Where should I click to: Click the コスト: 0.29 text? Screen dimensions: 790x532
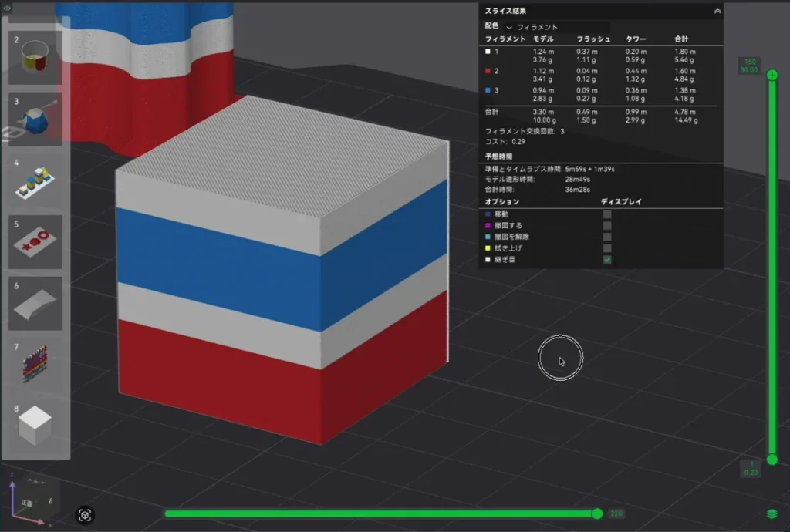coord(505,142)
